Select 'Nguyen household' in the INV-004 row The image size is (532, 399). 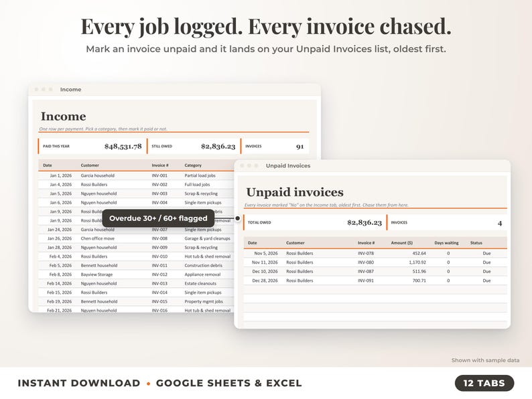(98, 203)
